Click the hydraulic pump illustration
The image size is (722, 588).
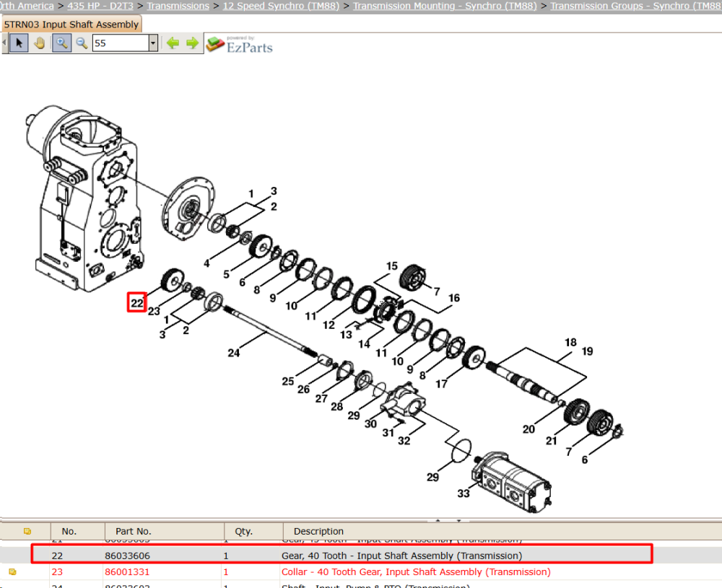point(511,482)
